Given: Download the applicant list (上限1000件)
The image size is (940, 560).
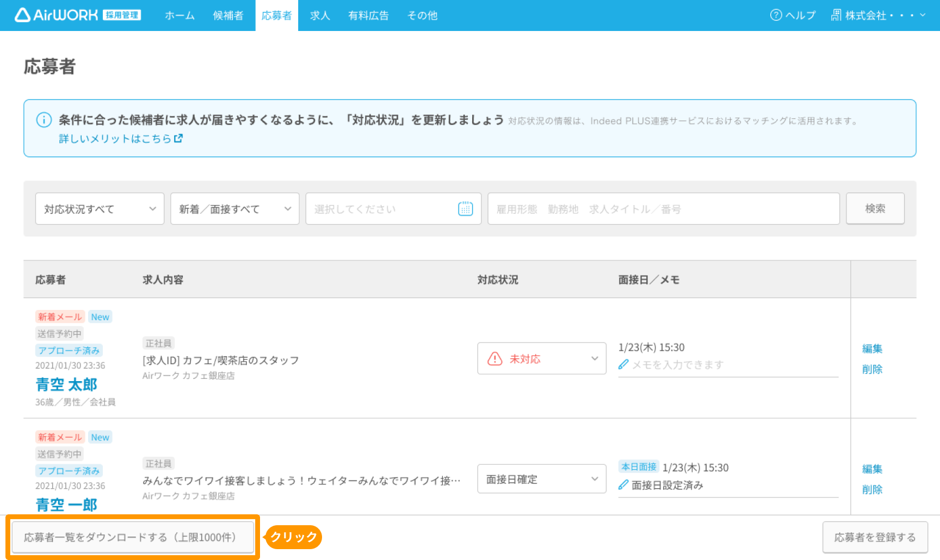Looking at the screenshot, I should (133, 537).
